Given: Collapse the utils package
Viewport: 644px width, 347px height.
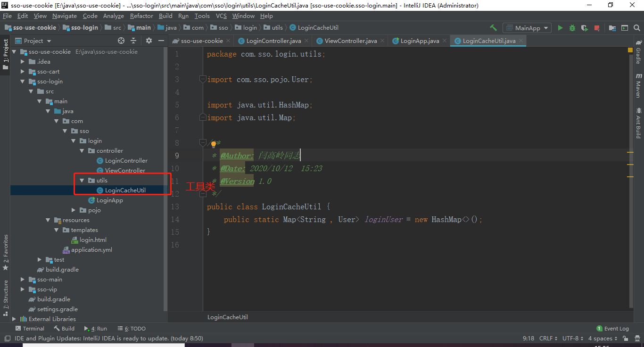Looking at the screenshot, I should [82, 181].
